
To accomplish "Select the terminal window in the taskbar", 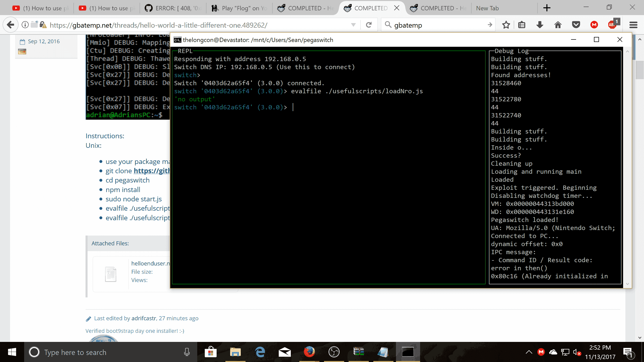I will [x=408, y=352].
